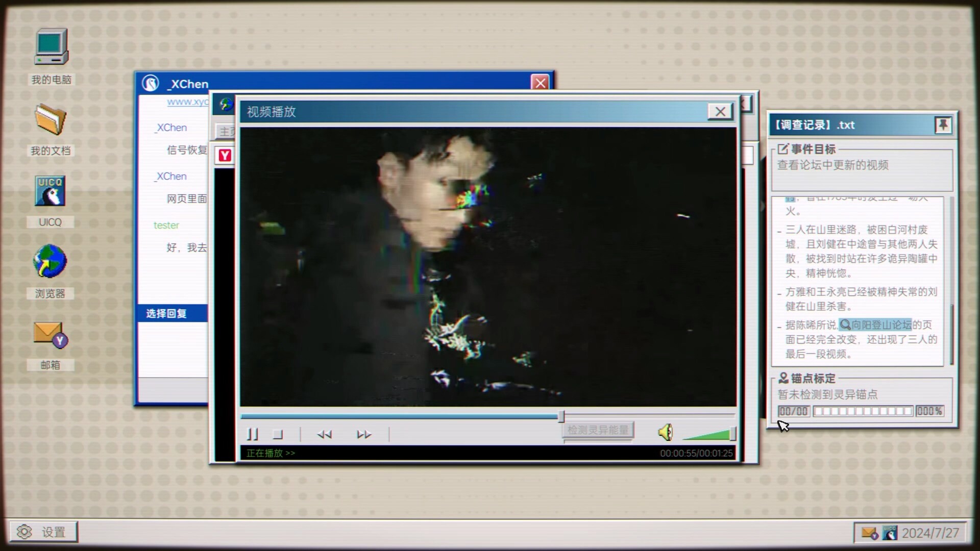
Task: Switch to the 主页 tab in the browser
Action: [226, 131]
